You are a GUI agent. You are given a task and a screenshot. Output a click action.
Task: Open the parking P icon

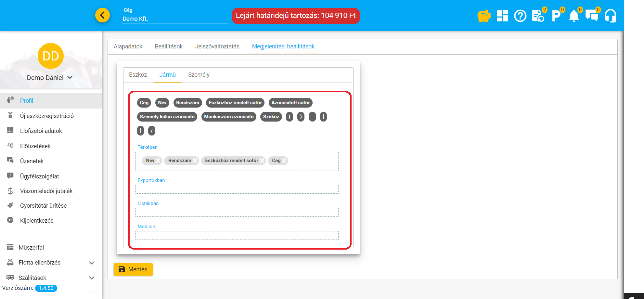[556, 16]
